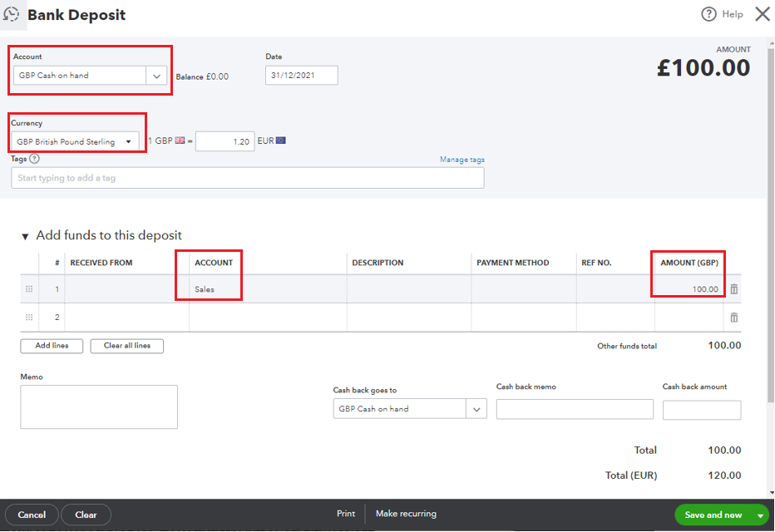The height and width of the screenshot is (532, 775).
Task: Edit the exchange rate 1.20 field
Action: click(225, 141)
